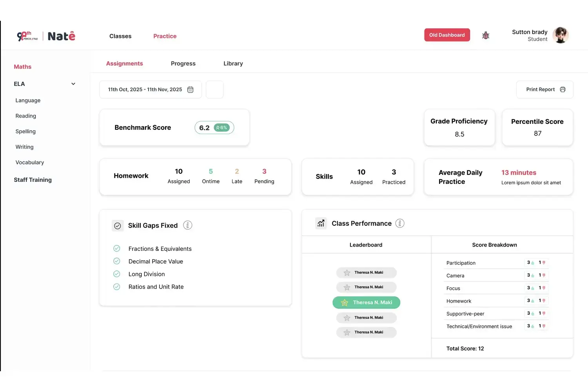Click the calendar icon in date range
This screenshot has height=392, width=588.
pyautogui.click(x=191, y=90)
